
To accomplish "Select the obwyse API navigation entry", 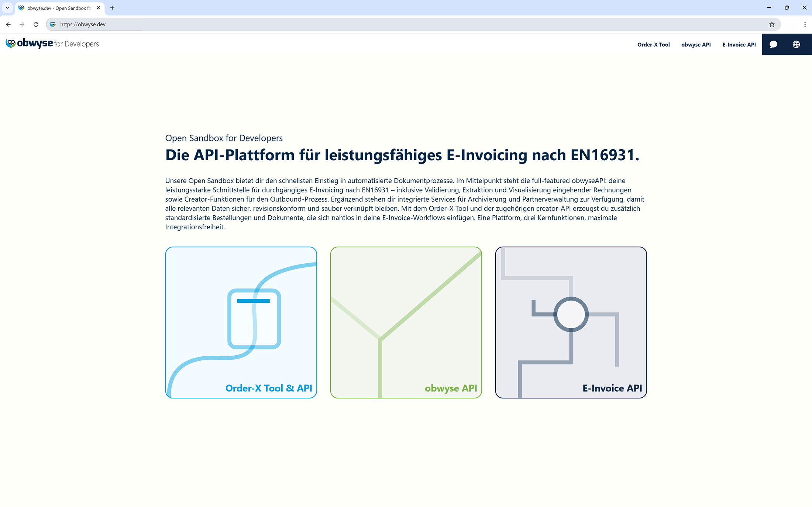I will (696, 44).
